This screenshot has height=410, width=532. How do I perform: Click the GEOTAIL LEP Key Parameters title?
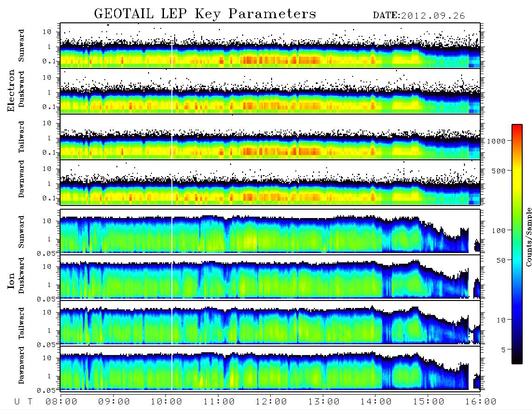[205, 14]
